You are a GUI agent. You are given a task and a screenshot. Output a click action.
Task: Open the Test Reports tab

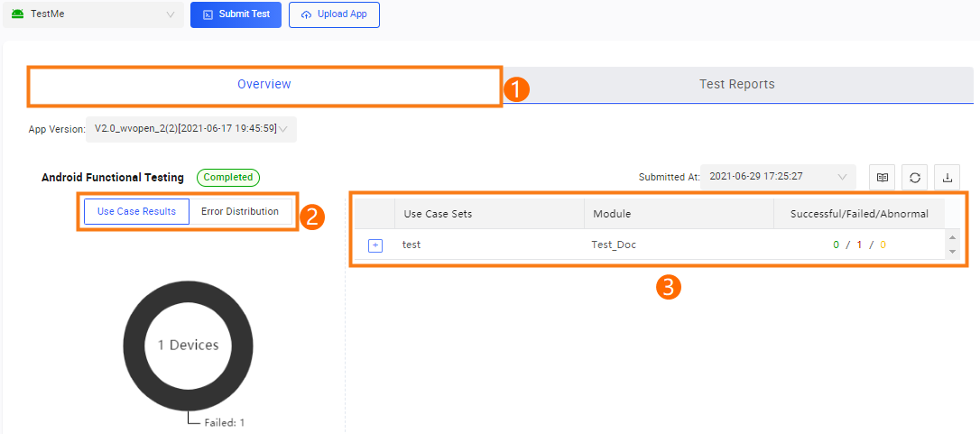pos(736,85)
